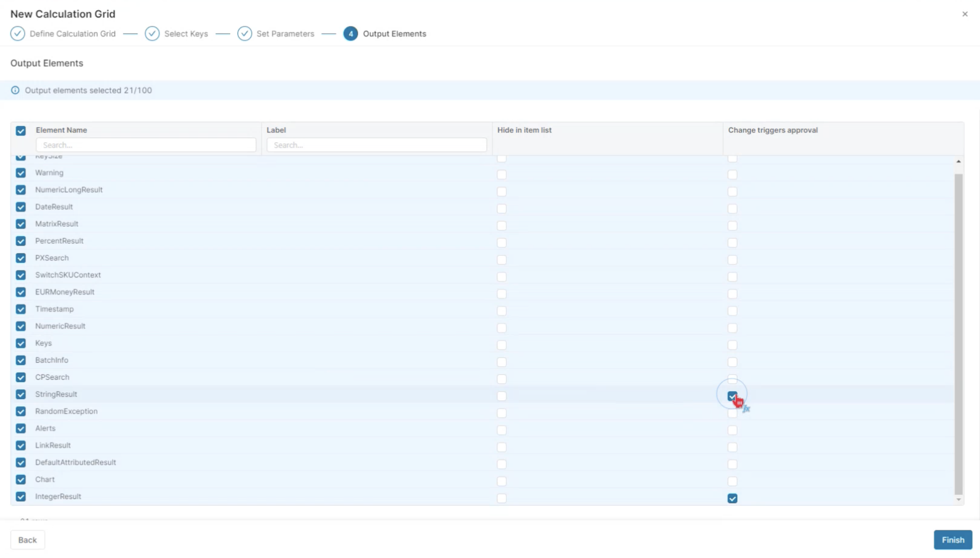This screenshot has height=558, width=980.
Task: Click the Define Calculation Grid step checkmark icon
Action: click(x=17, y=34)
